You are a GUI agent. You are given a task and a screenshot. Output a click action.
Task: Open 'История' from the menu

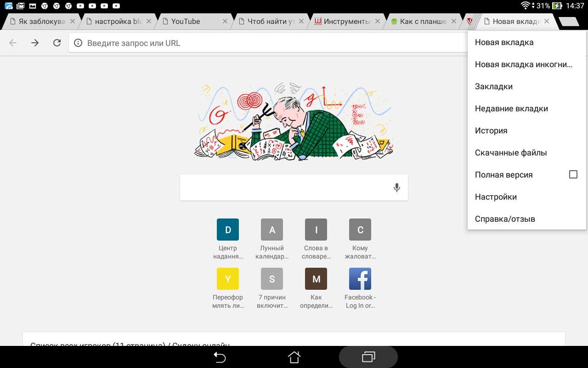pyautogui.click(x=527, y=131)
